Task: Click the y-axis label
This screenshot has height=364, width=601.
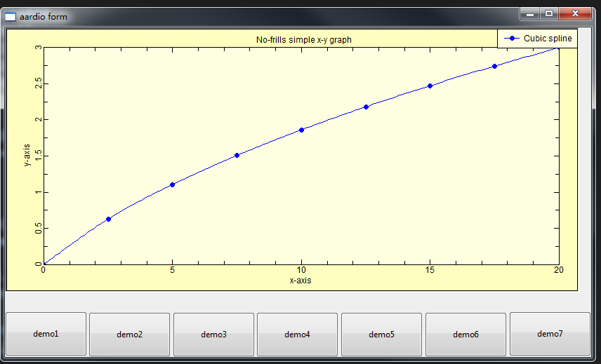Action: 27,155
